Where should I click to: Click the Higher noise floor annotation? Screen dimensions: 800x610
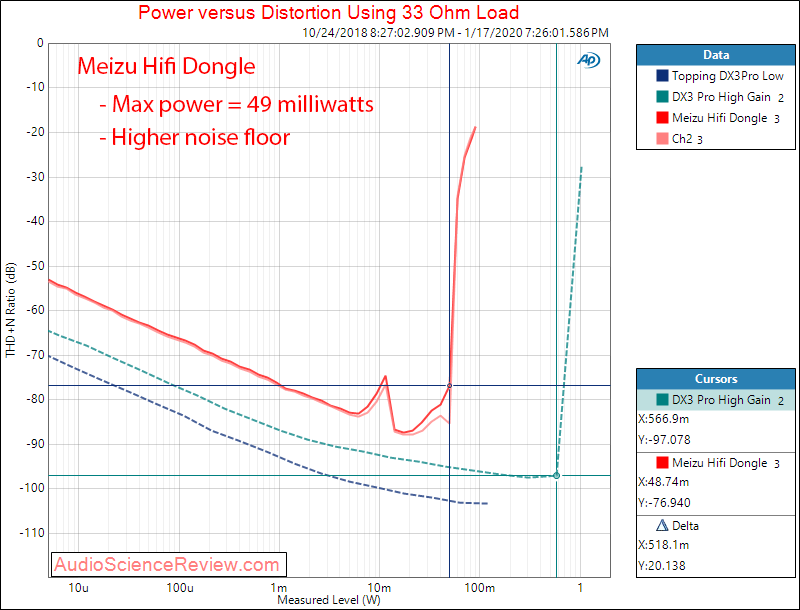tap(194, 137)
